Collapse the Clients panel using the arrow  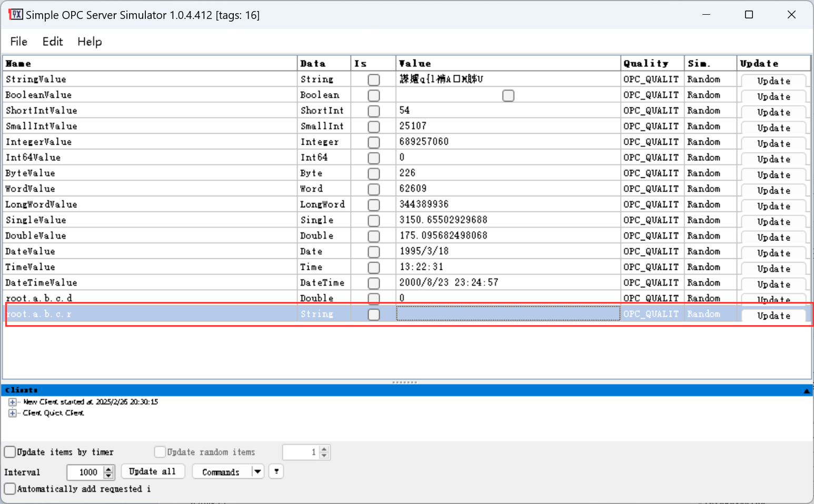click(806, 391)
